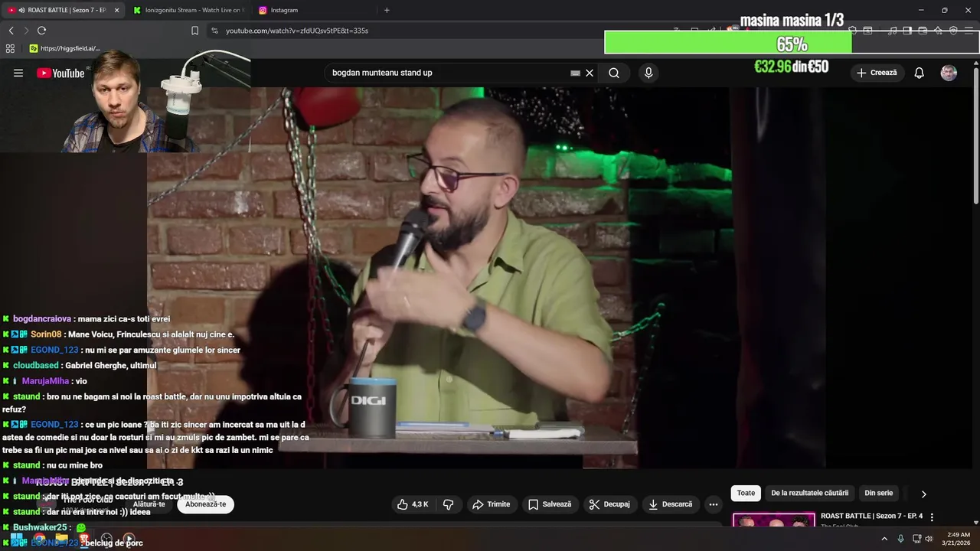Subscribe with the Abonează-te button
The image size is (980, 551).
coord(205,504)
